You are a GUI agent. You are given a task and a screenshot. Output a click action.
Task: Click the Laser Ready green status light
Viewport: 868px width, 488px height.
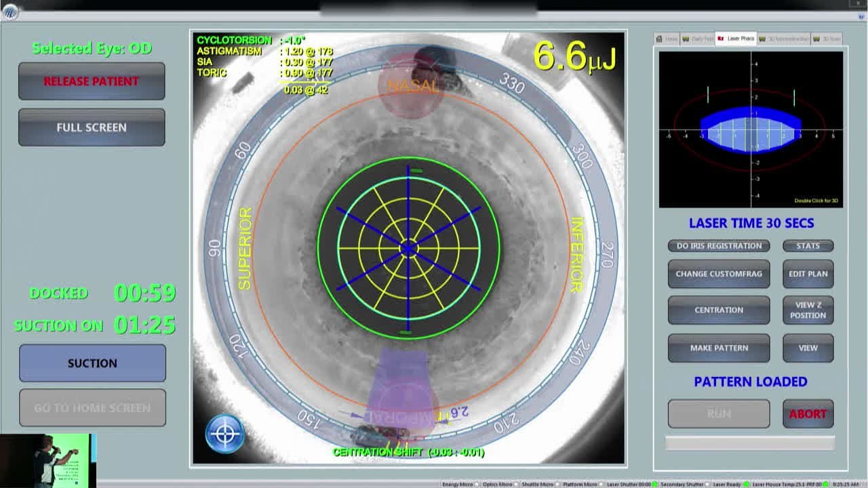coord(746,484)
